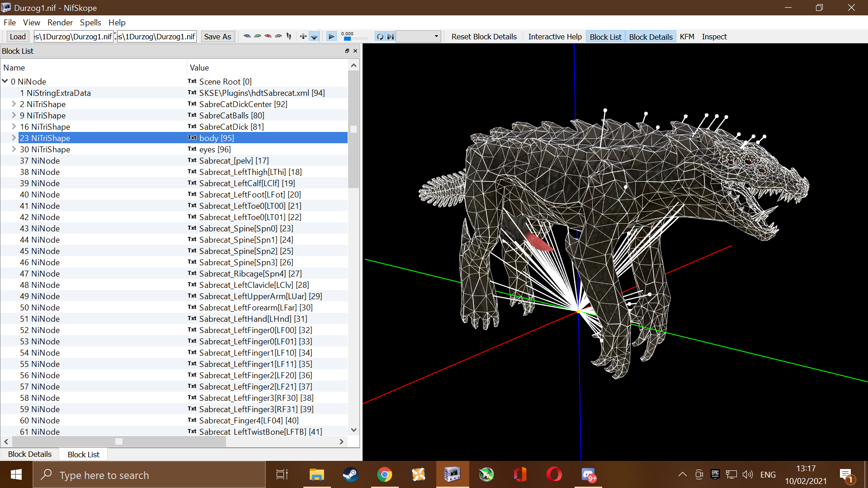Toggle the animation loop button
This screenshot has width=868, height=488.
click(x=380, y=37)
